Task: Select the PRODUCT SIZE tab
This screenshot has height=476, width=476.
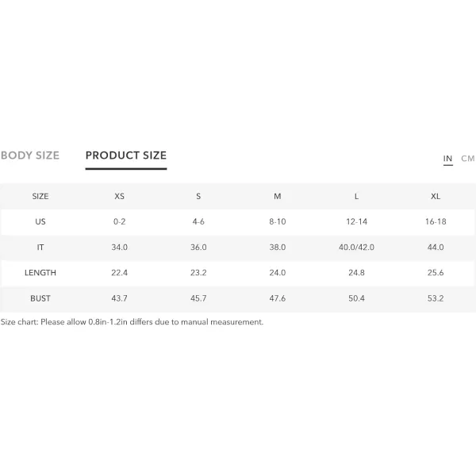Action: pos(126,155)
